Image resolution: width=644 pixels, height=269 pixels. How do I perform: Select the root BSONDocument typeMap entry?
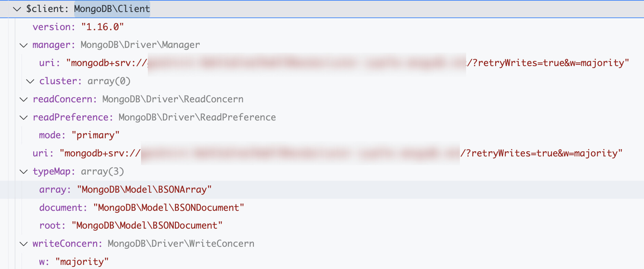[131, 226]
